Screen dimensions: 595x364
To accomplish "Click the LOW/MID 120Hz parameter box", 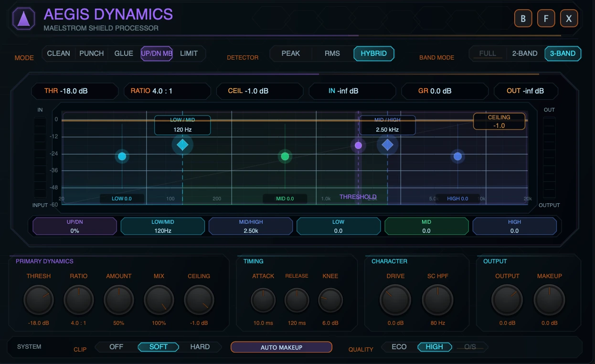I will [163, 226].
